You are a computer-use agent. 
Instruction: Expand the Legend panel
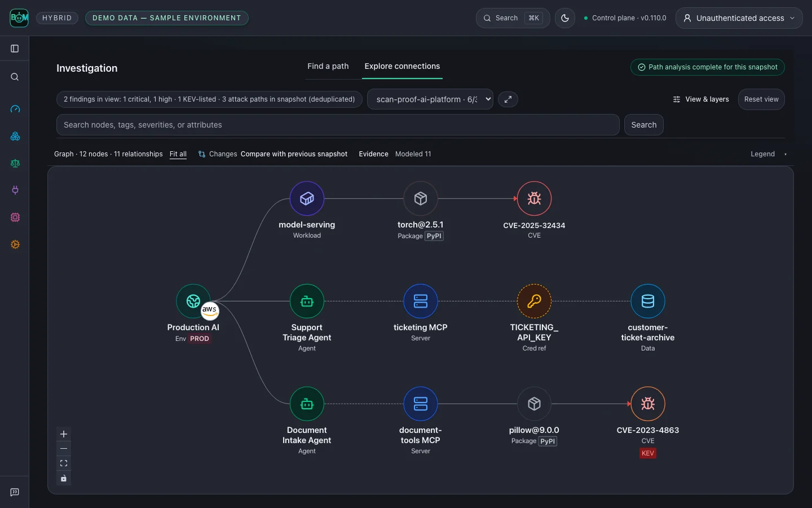pos(769,154)
